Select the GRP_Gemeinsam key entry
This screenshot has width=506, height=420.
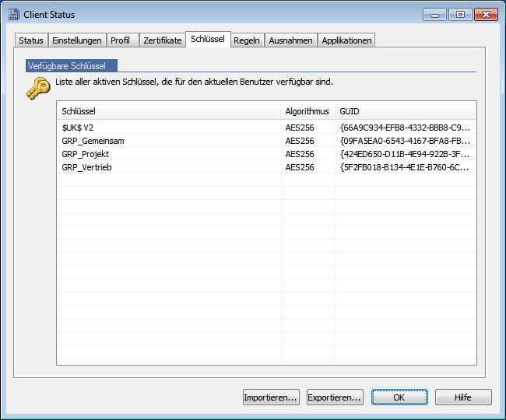click(x=93, y=141)
